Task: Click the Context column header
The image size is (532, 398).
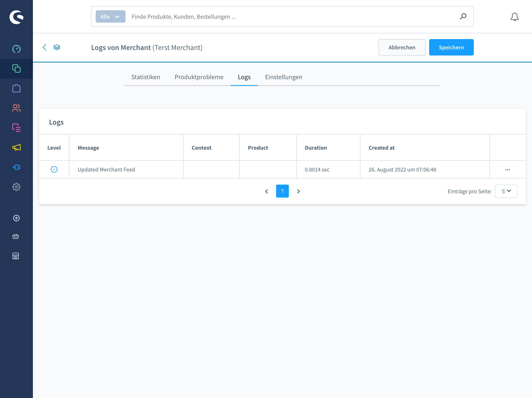Action: tap(211, 148)
